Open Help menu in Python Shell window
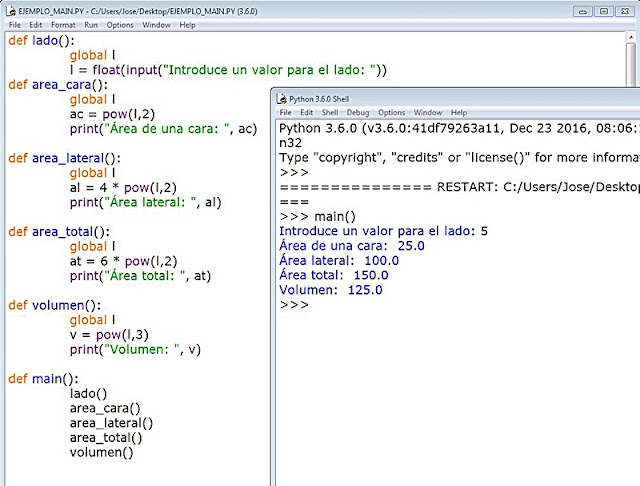Image resolution: width=640 pixels, height=486 pixels. pos(459,112)
